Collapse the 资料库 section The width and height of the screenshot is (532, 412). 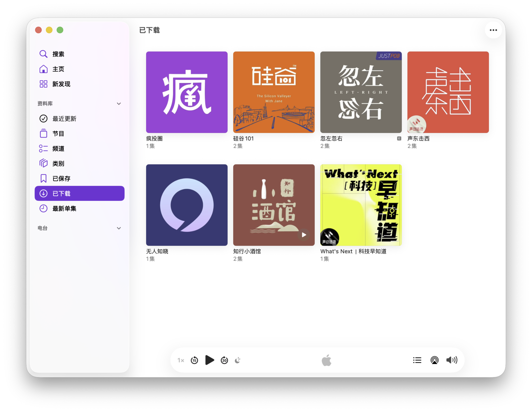coord(119,104)
